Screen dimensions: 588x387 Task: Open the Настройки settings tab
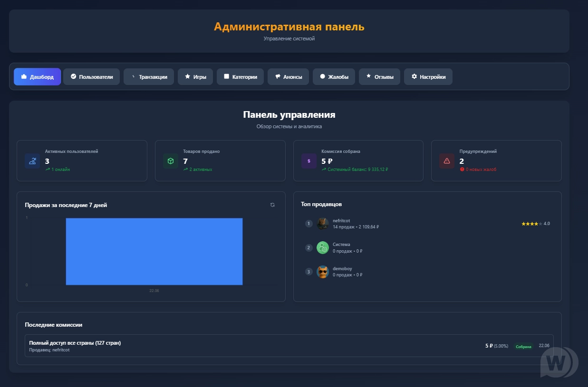point(428,77)
